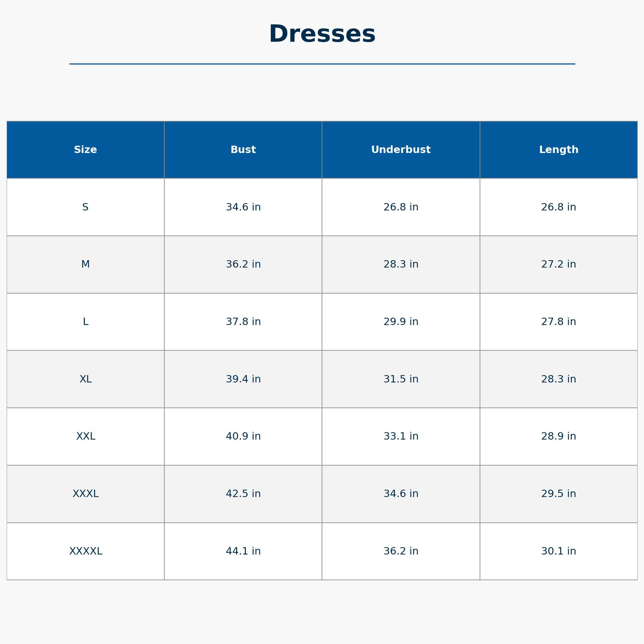Click the 27.8 in length for L
Image resolution: width=644 pixels, height=644 pixels.
[558, 322]
